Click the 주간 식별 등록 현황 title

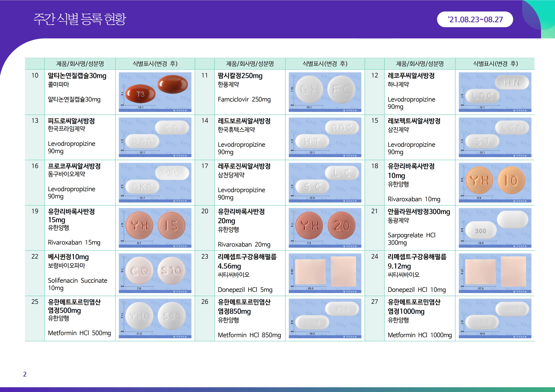(80, 19)
